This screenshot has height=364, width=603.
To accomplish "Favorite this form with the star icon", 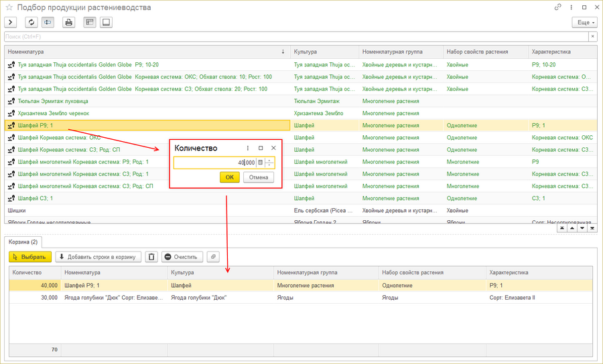I will [x=9, y=7].
